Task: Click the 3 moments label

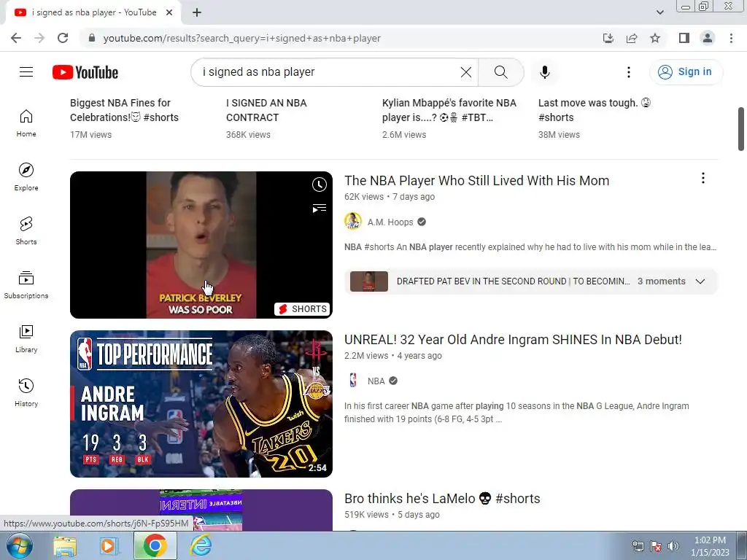Action: (661, 281)
